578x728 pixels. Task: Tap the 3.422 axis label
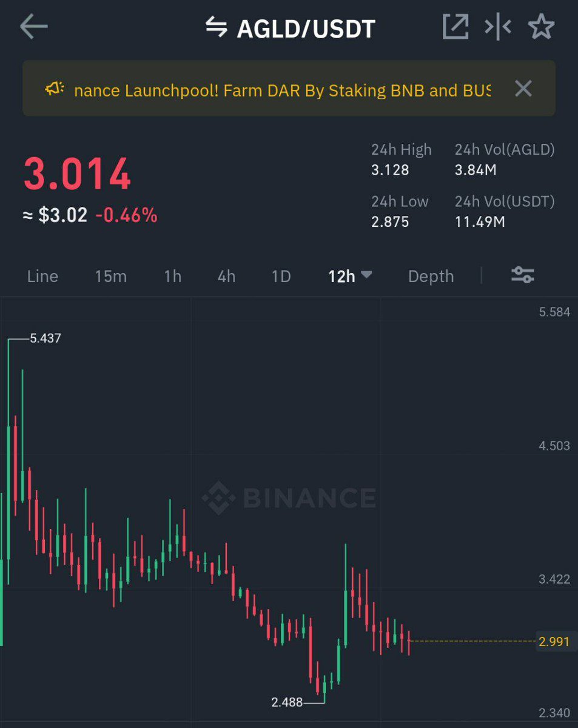(x=554, y=579)
